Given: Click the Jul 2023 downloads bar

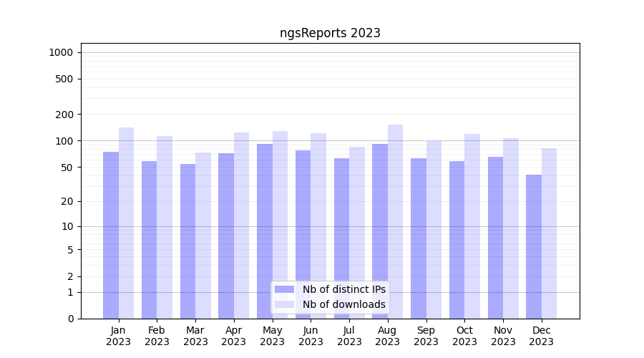Looking at the screenshot, I should [x=357, y=233].
